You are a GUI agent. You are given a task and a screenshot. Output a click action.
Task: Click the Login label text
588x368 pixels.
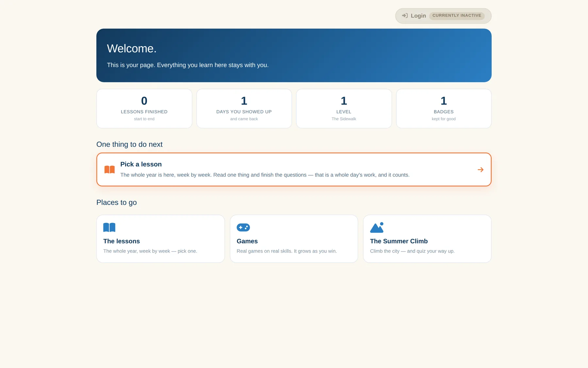pos(418,16)
